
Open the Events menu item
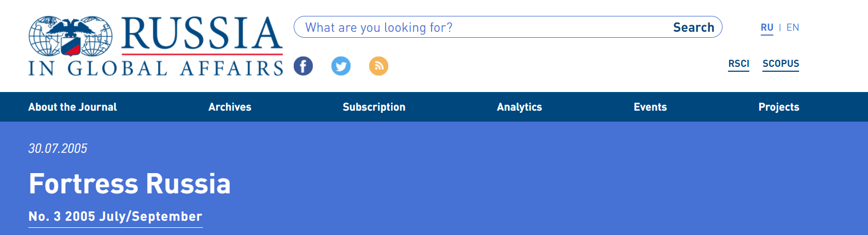[650, 107]
